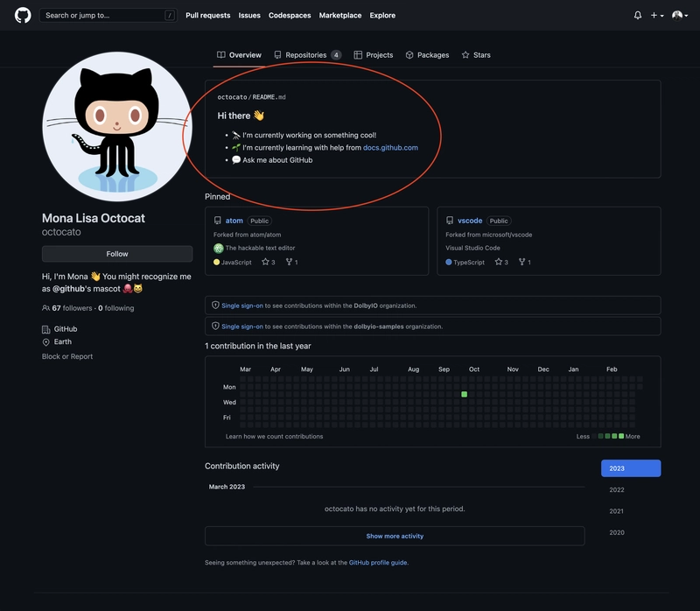This screenshot has height=611, width=700.
Task: Open the vscode pinned repository
Action: (x=470, y=221)
